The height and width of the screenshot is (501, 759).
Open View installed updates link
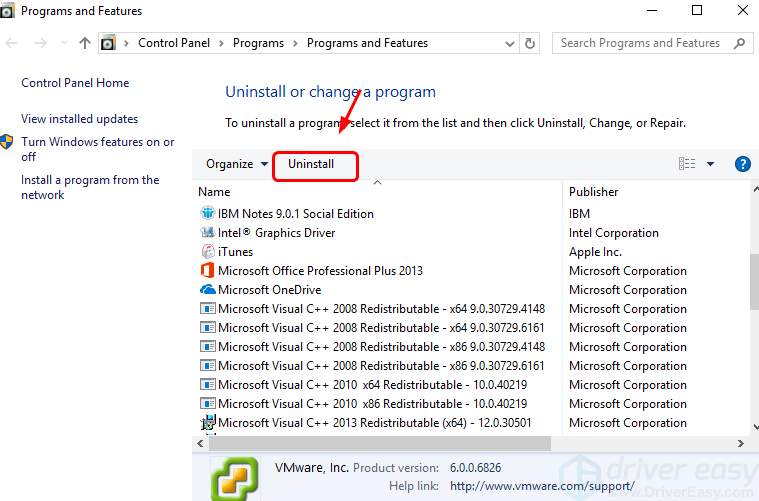click(79, 119)
